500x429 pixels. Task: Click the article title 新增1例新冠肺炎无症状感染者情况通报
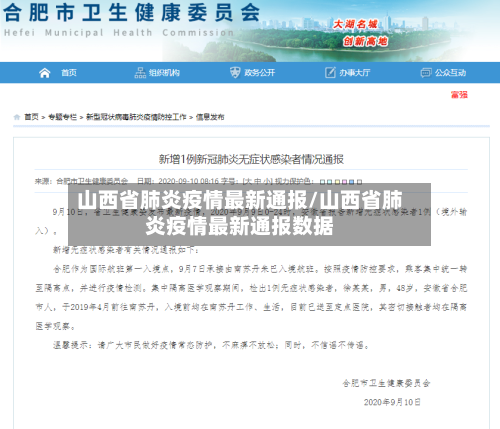tap(251, 159)
